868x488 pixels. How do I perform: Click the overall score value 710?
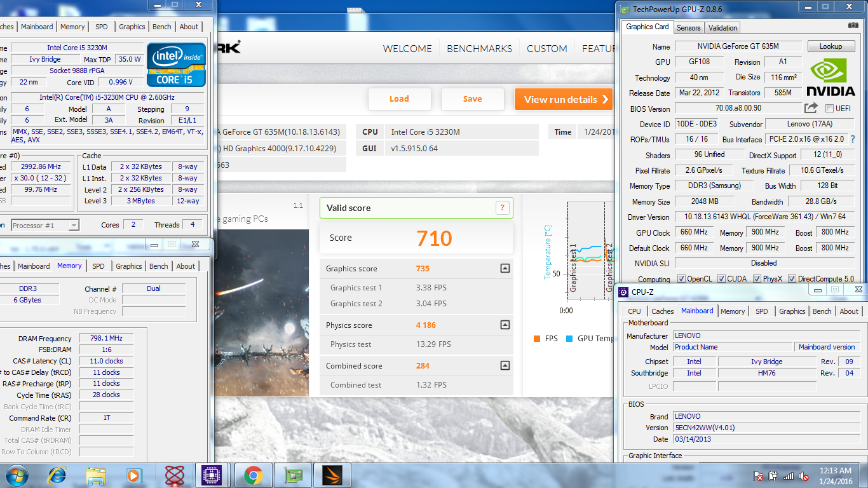coord(435,238)
